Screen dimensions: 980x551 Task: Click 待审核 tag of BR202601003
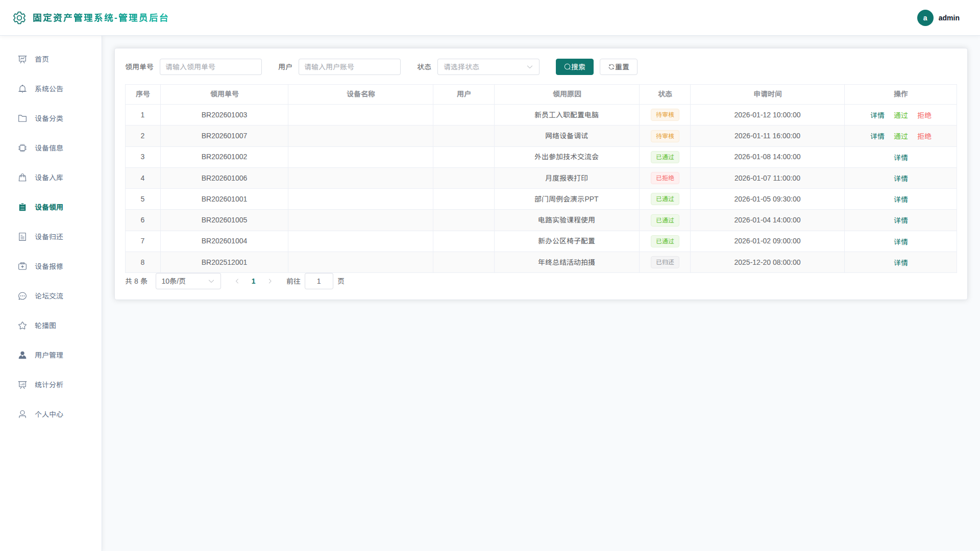(665, 115)
